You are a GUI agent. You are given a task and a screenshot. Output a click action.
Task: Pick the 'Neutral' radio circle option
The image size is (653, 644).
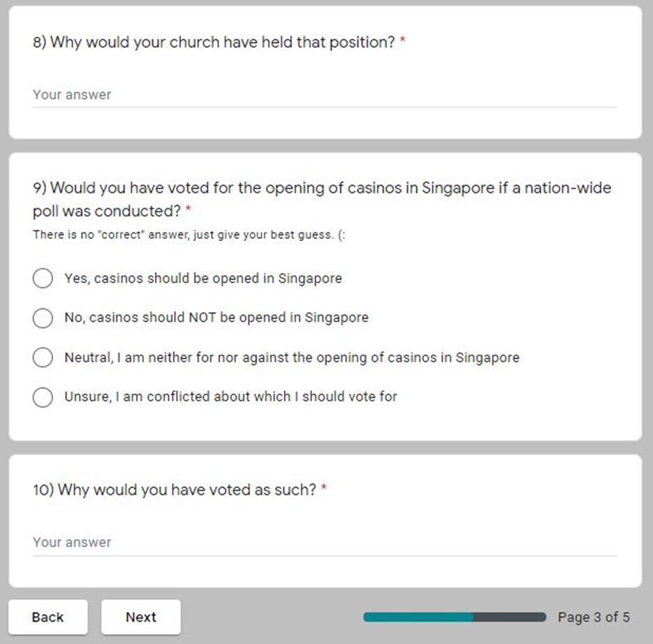(42, 358)
